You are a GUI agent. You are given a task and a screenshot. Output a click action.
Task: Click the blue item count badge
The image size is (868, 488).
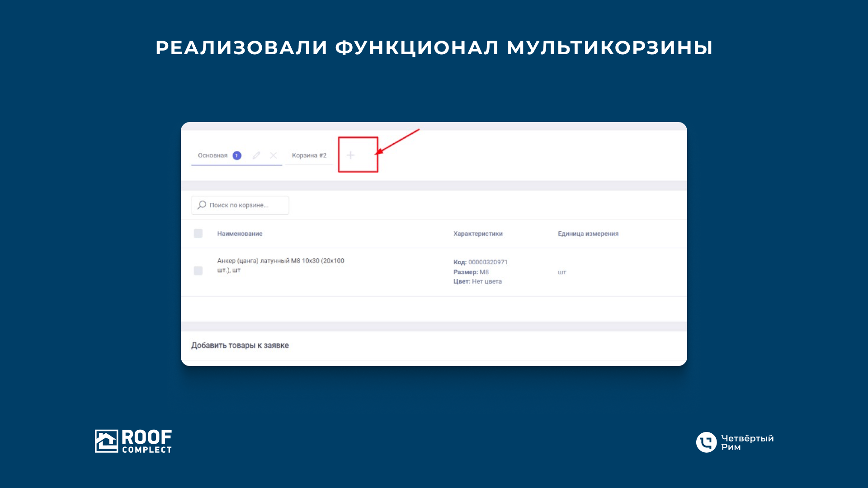(237, 156)
